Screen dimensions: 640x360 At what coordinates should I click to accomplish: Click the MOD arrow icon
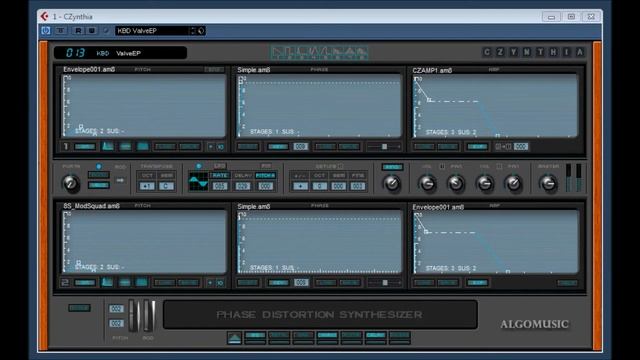120,180
